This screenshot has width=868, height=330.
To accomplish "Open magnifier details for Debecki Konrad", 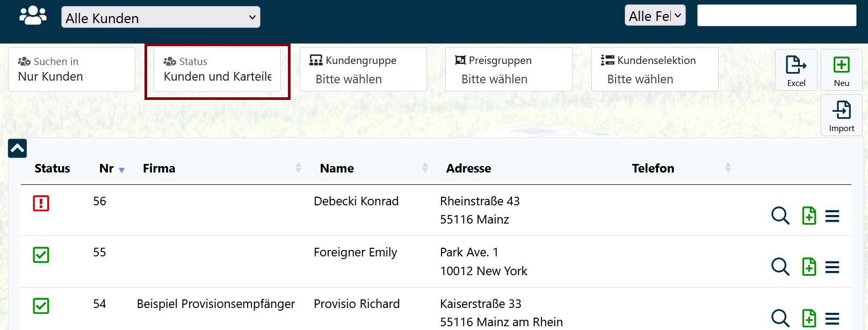I will click(x=780, y=216).
